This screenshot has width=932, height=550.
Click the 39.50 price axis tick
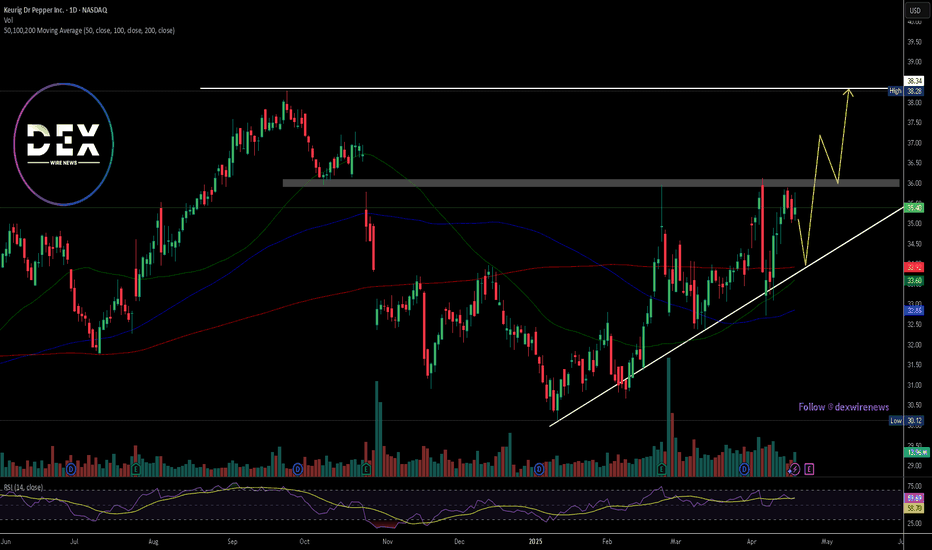[x=914, y=42]
